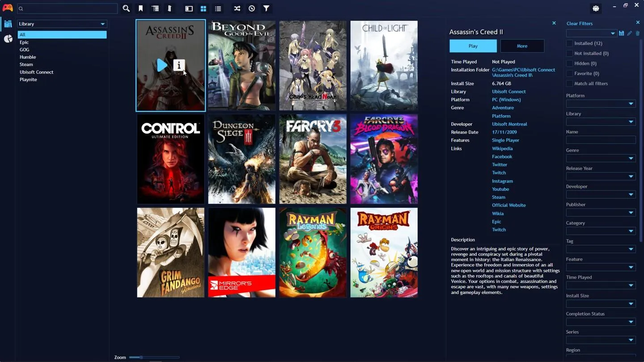Toggle the Match all filters checkbox
The height and width of the screenshot is (362, 644).
point(569,84)
